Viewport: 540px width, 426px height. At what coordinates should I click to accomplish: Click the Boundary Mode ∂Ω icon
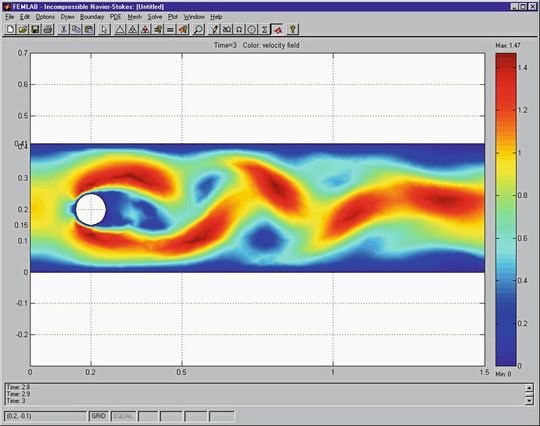tap(227, 29)
